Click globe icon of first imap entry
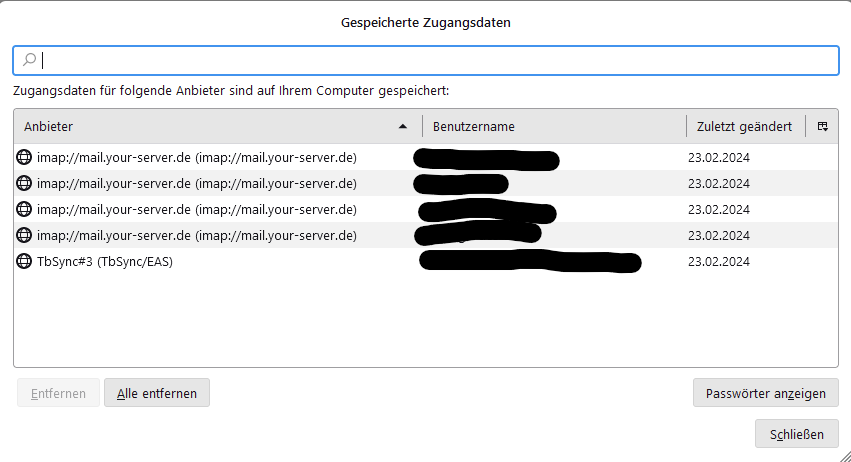 point(25,157)
